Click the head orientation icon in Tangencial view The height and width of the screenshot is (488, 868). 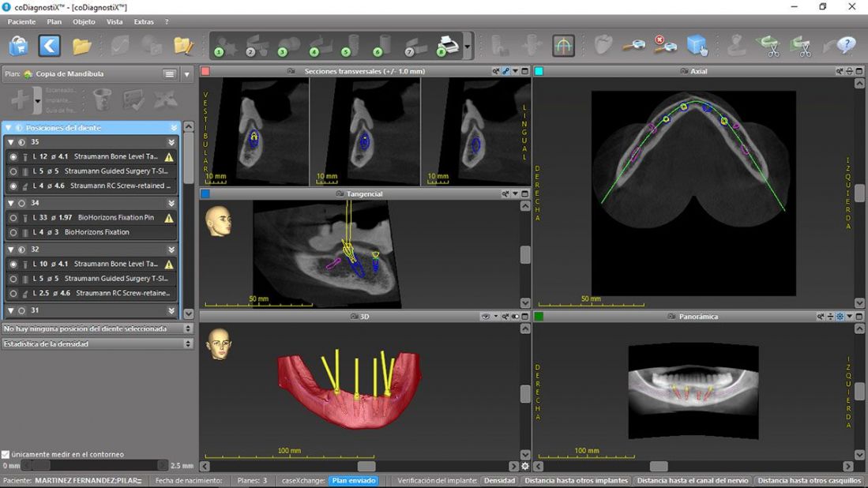[220, 221]
